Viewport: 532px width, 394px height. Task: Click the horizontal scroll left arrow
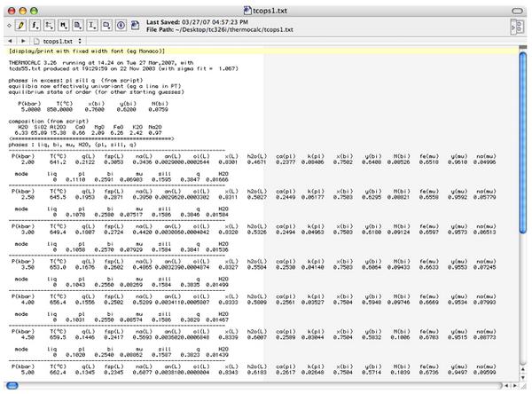click(506, 385)
